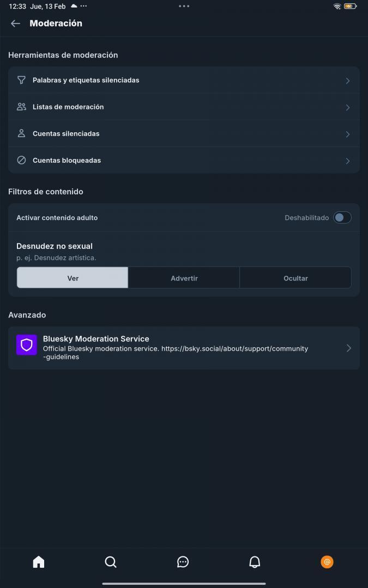Expand Bluesky Moderation Service chevron

tap(349, 348)
